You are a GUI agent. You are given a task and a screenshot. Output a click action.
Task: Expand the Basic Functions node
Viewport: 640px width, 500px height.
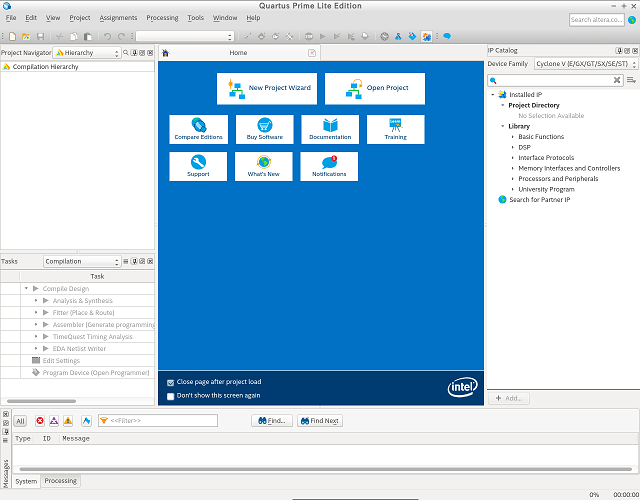click(x=513, y=137)
